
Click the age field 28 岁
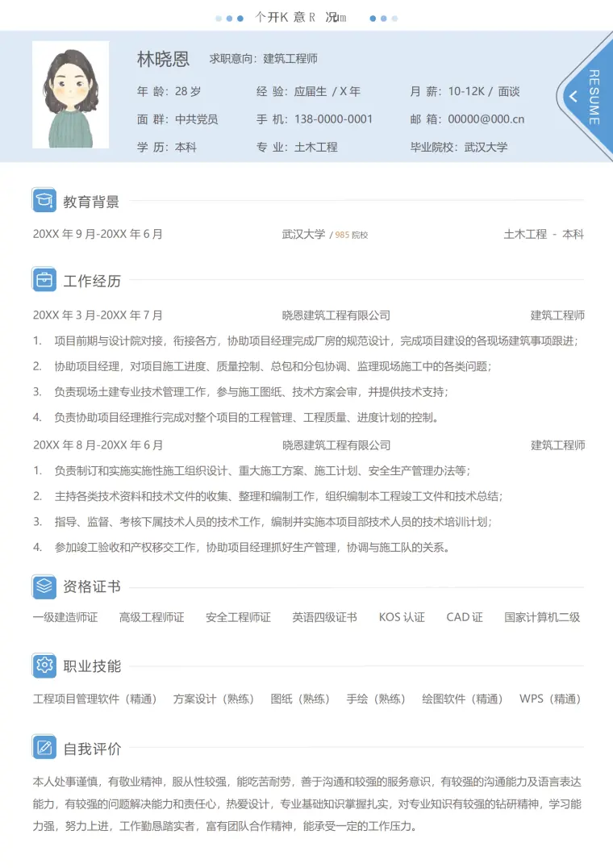pos(188,91)
